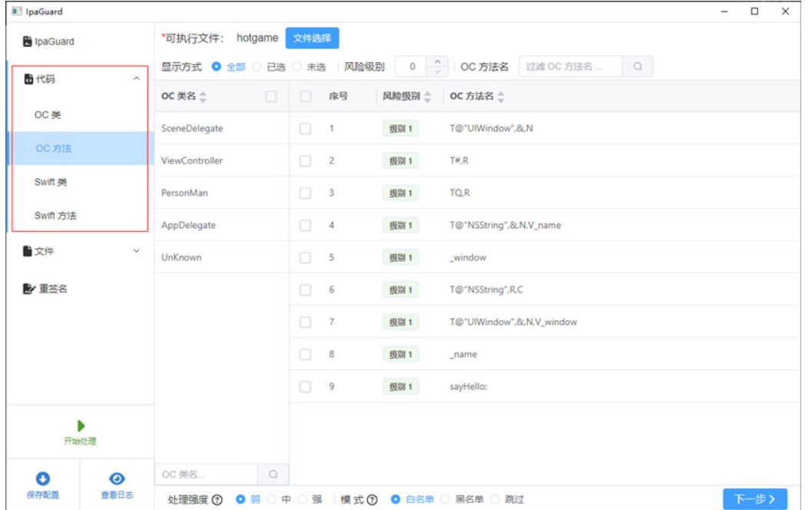Image resolution: width=812 pixels, height=510 pixels.
Task: Click the 级别 1 tag in row 5
Action: [x=401, y=257]
